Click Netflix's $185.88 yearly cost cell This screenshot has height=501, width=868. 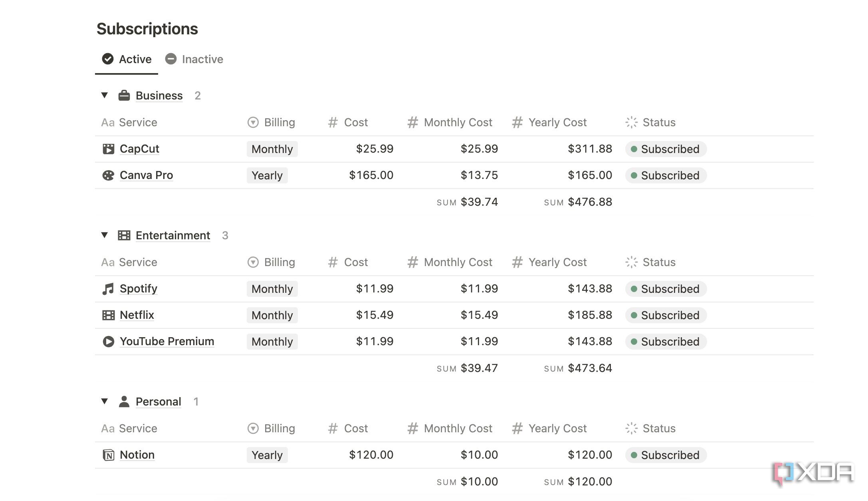[590, 315]
